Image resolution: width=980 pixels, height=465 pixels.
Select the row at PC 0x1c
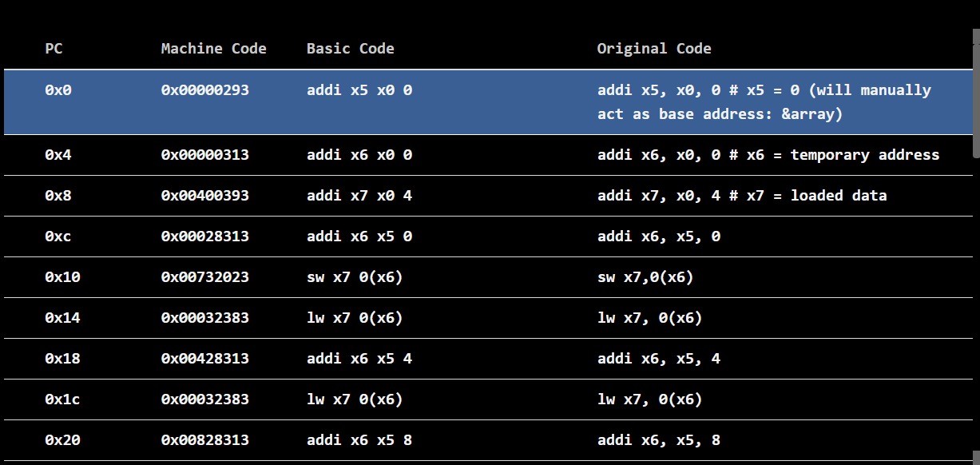click(x=489, y=399)
